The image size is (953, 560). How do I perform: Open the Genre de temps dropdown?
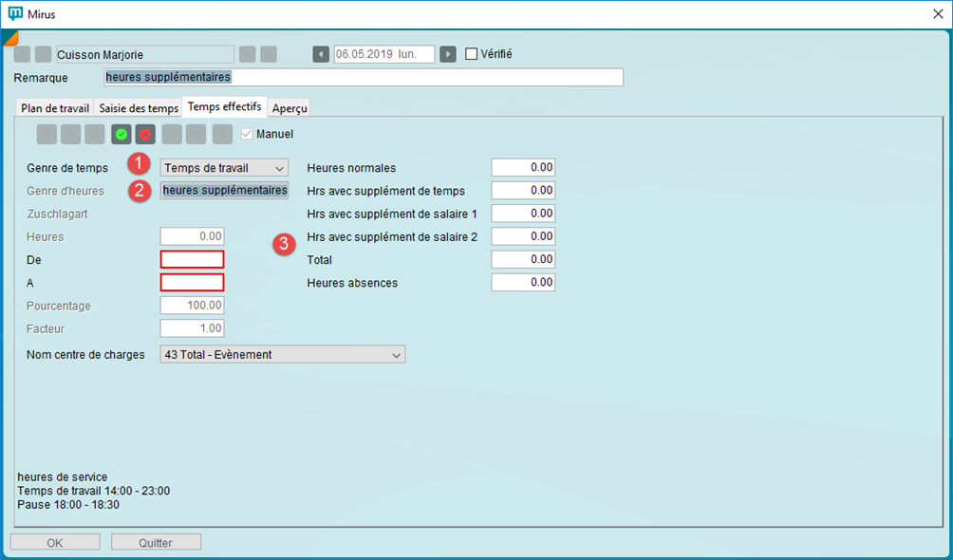224,168
